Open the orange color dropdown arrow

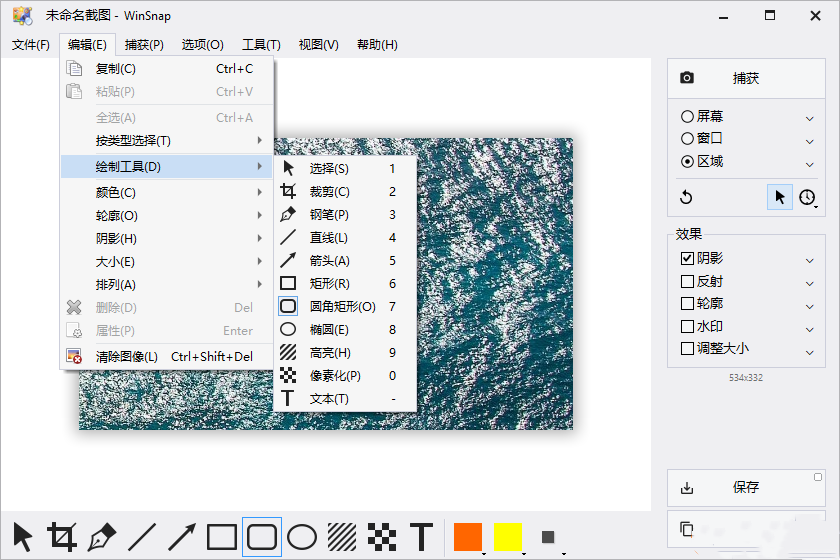tap(484, 553)
